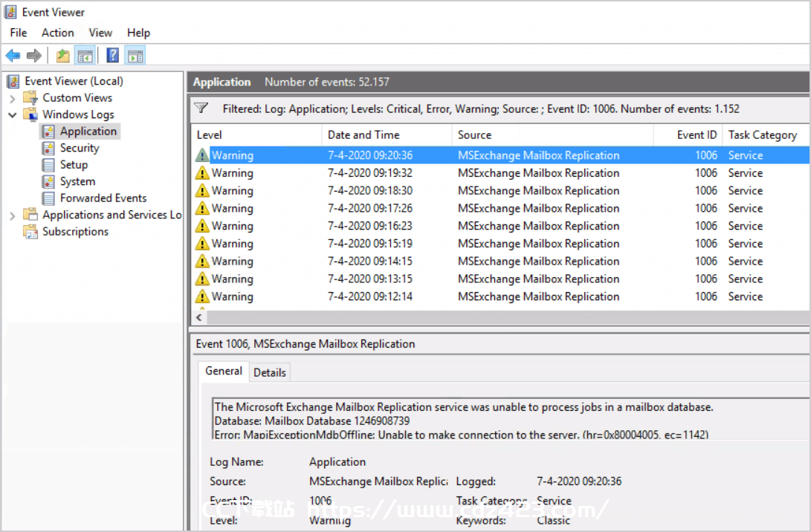Open the File menu
Viewport: 811px width, 532px height.
[19, 33]
